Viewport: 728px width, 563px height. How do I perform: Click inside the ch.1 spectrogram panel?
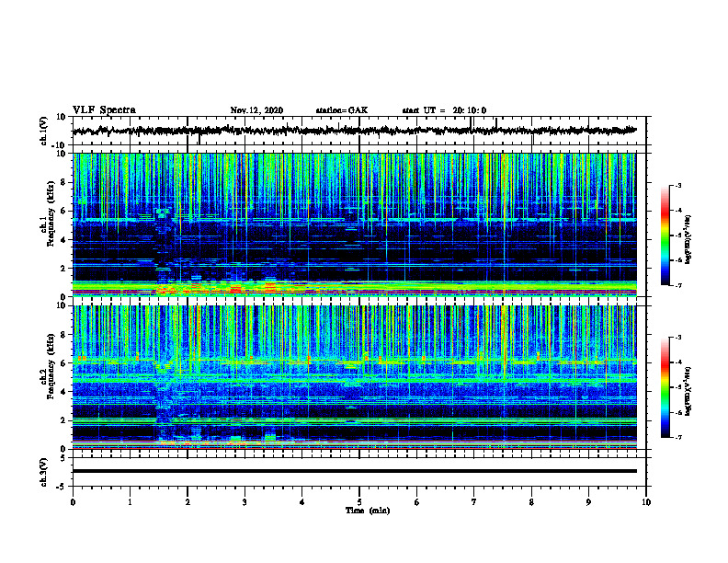click(355, 224)
